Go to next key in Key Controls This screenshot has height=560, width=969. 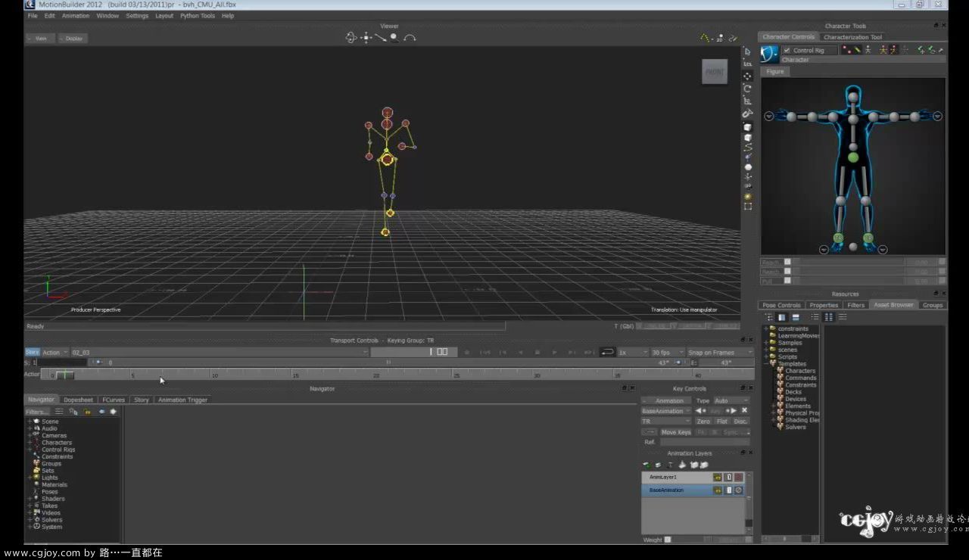click(731, 411)
